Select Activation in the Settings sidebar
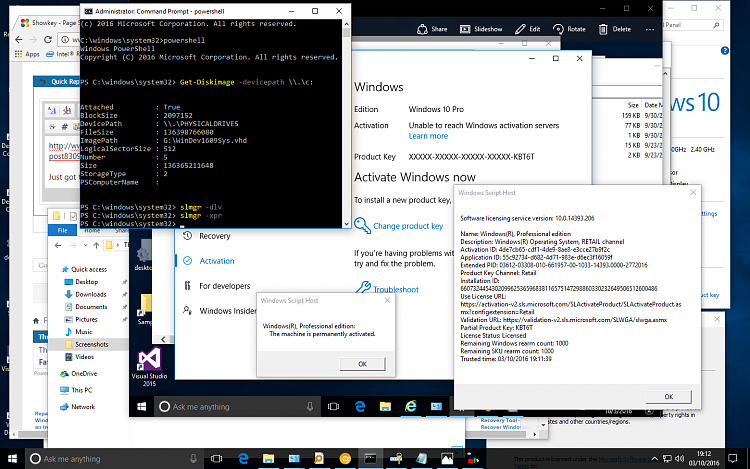Viewport: 750px width, 469px height. tap(209, 261)
